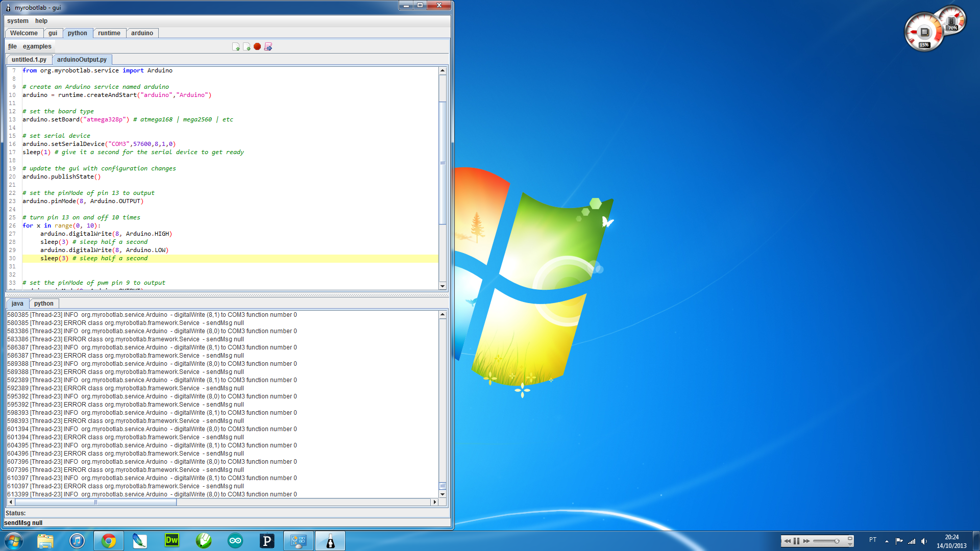
Task: Click previous track in iTunes taskbar toolbar
Action: [787, 541]
